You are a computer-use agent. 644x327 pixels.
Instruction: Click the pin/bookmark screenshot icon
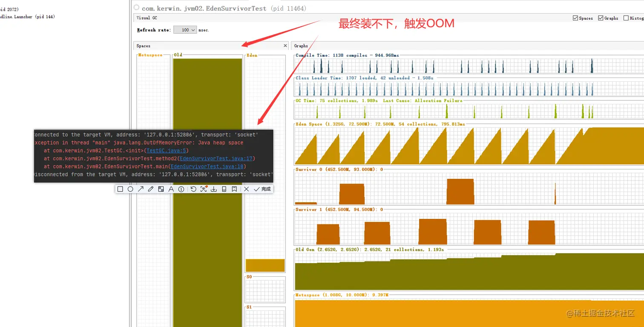coord(234,189)
